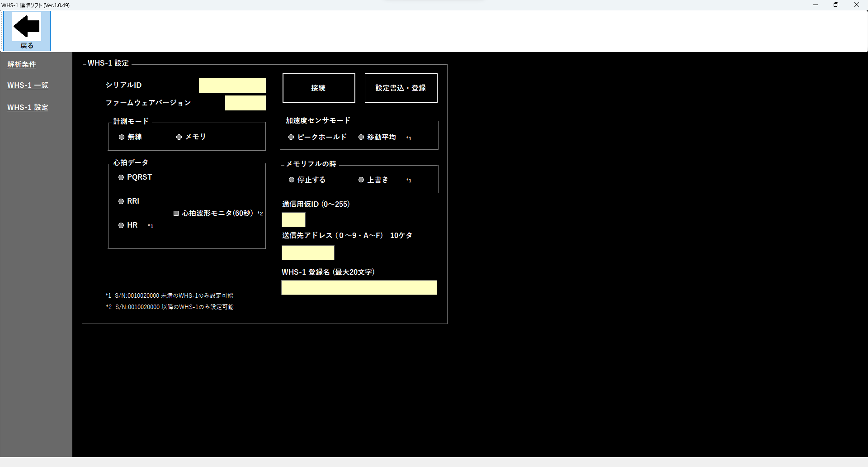Select RRI heartbeat data option

tap(121, 201)
